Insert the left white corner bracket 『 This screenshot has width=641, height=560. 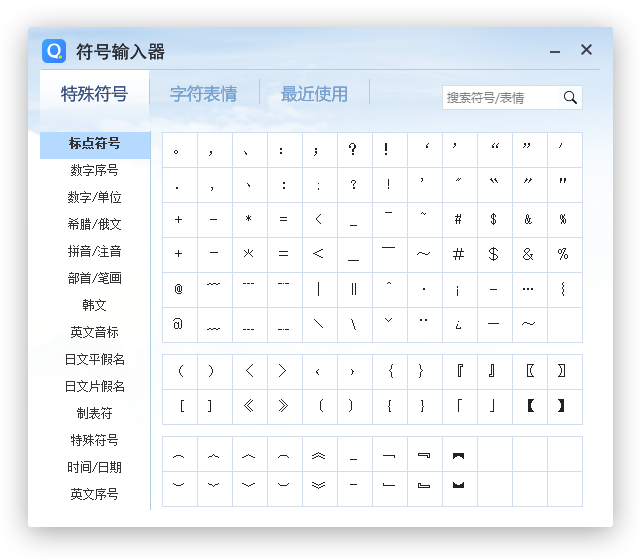click(x=460, y=371)
